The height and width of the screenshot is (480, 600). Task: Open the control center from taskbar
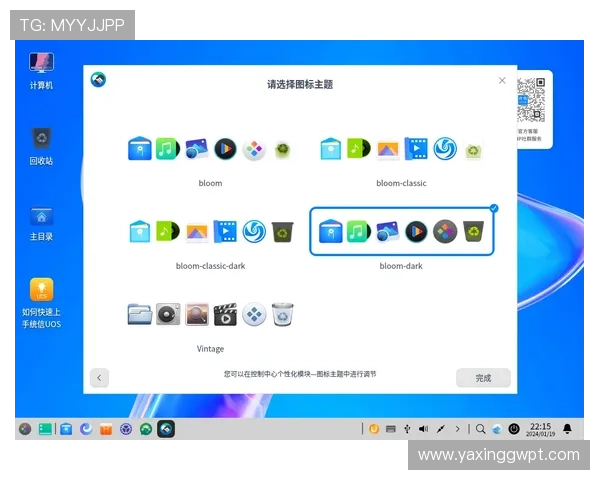point(126,429)
